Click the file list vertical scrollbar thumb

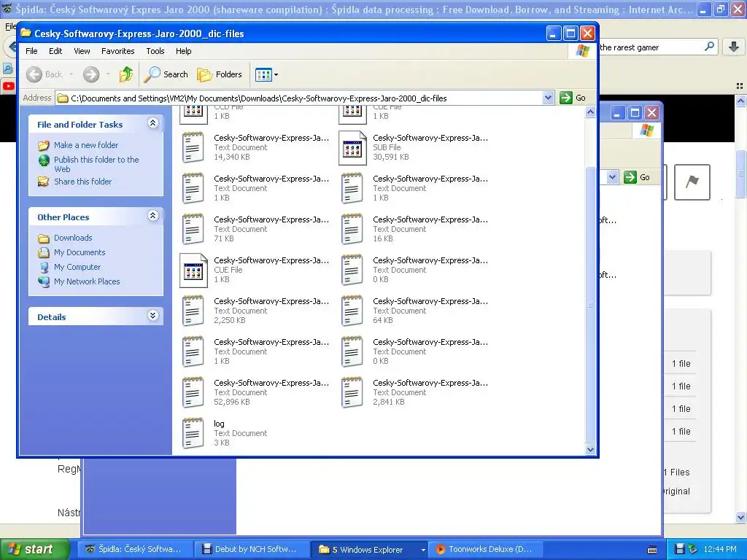pyautogui.click(x=590, y=305)
